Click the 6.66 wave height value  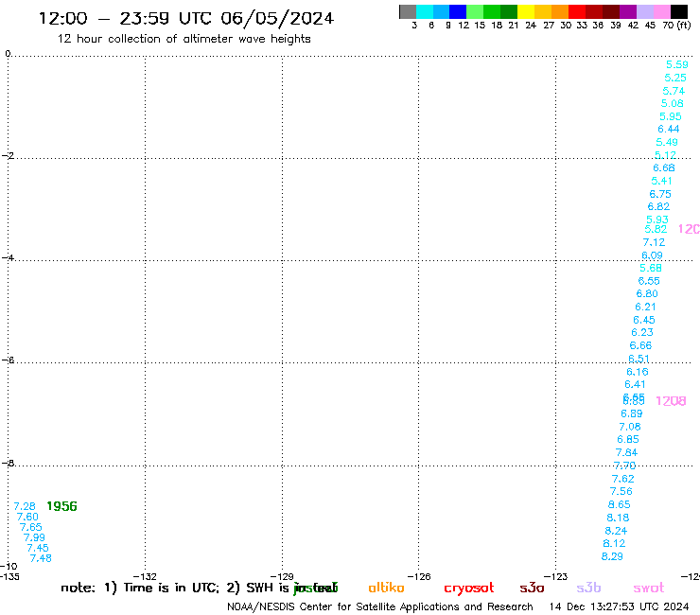click(640, 345)
